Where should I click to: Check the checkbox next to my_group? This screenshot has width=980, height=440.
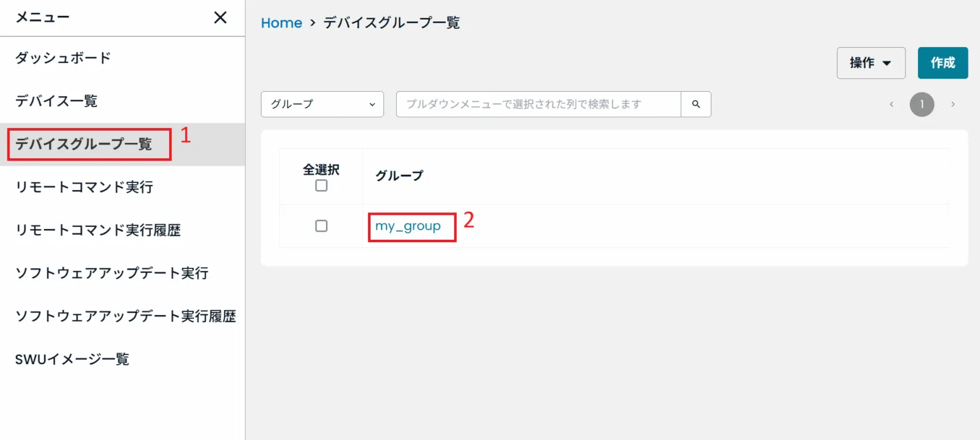click(322, 226)
